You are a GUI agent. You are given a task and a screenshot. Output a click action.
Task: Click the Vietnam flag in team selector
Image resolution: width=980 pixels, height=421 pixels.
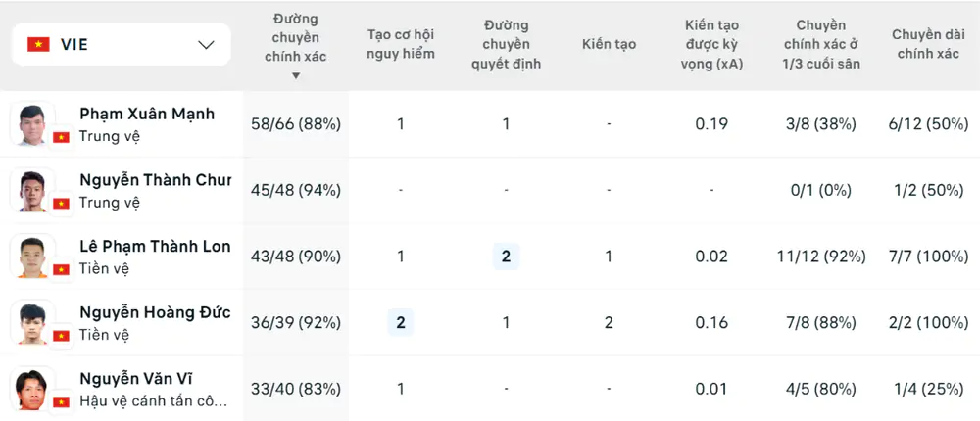click(x=38, y=44)
